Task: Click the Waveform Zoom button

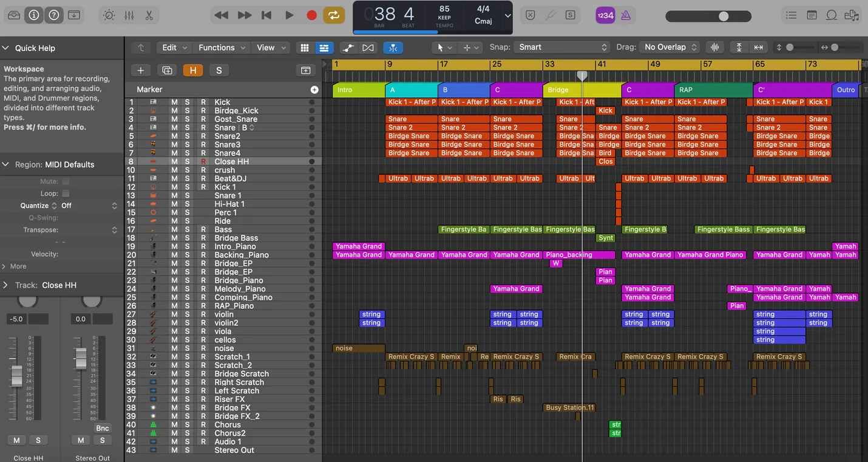Action: pos(716,47)
